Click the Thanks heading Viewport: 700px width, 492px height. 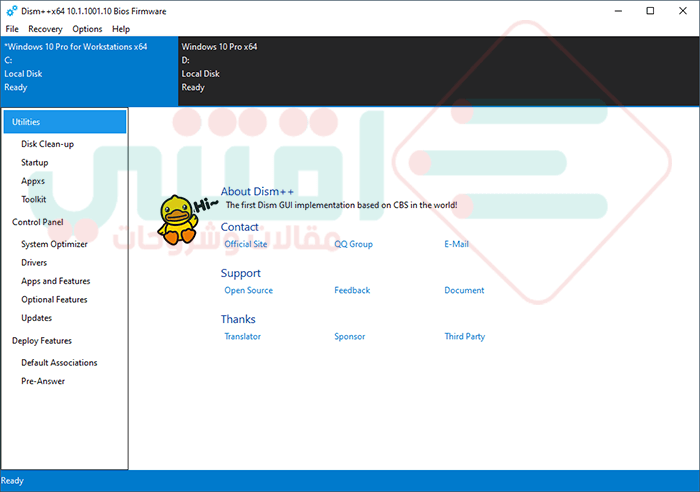pos(238,319)
